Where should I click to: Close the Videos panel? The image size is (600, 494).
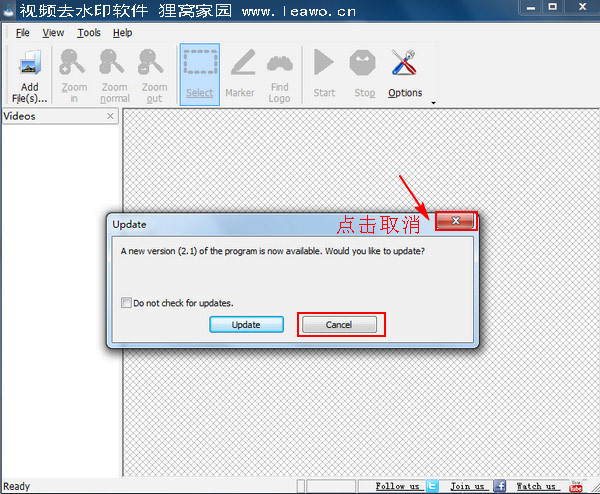110,116
